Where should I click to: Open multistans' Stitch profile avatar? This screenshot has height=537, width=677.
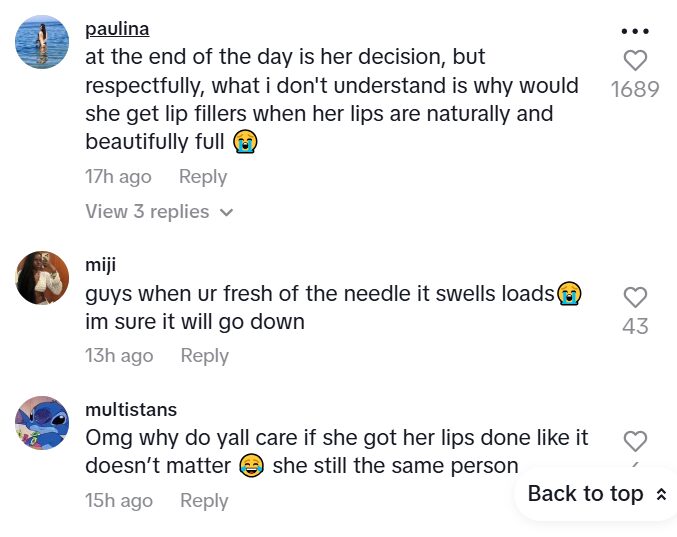[x=43, y=422]
